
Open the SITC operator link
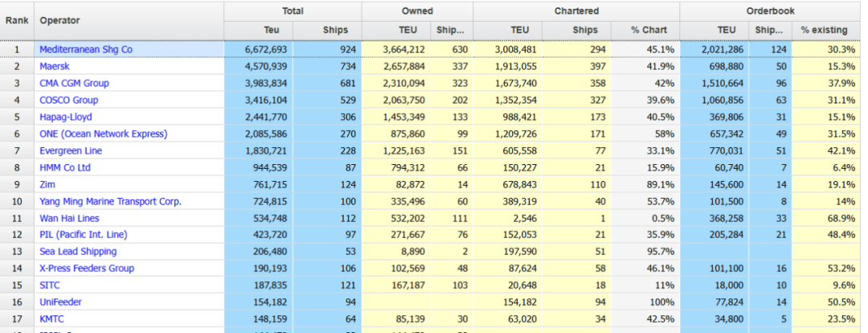[x=50, y=286]
